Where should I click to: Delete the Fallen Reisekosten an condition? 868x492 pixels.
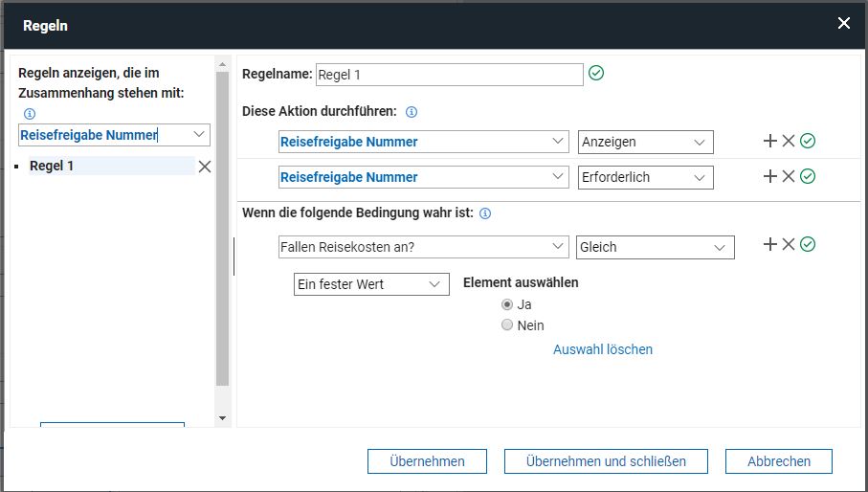[x=789, y=244]
